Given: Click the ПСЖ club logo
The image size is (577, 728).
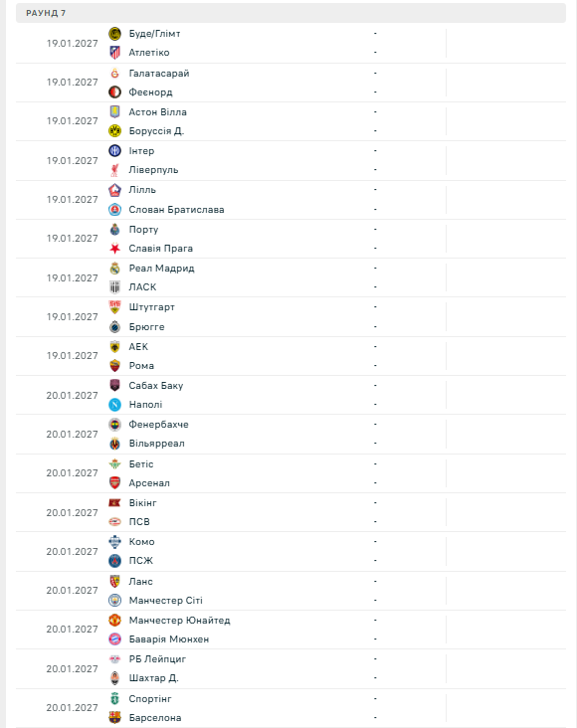Looking at the screenshot, I should click(x=114, y=561).
